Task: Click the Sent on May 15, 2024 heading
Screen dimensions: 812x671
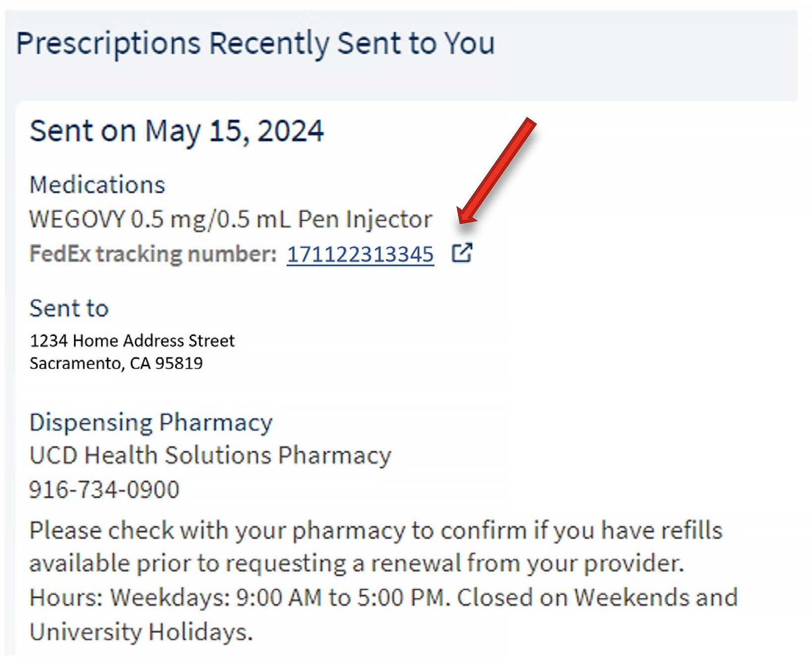Action: [x=177, y=130]
